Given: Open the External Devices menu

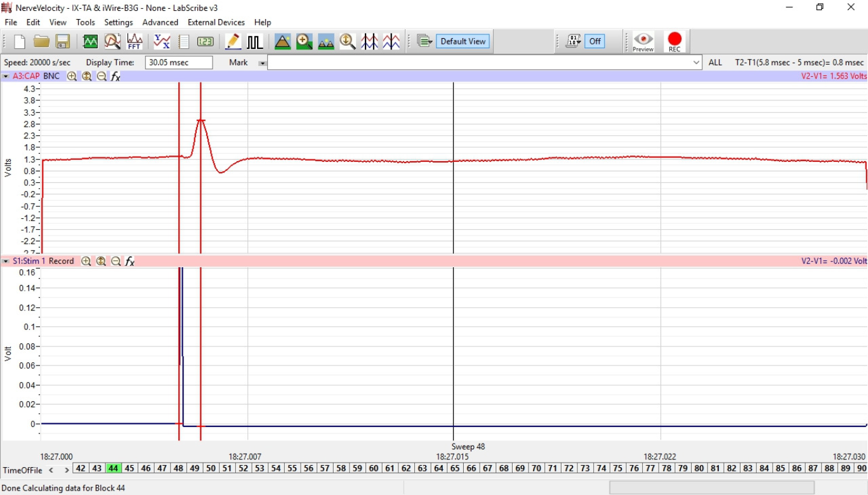Looking at the screenshot, I should tap(216, 22).
